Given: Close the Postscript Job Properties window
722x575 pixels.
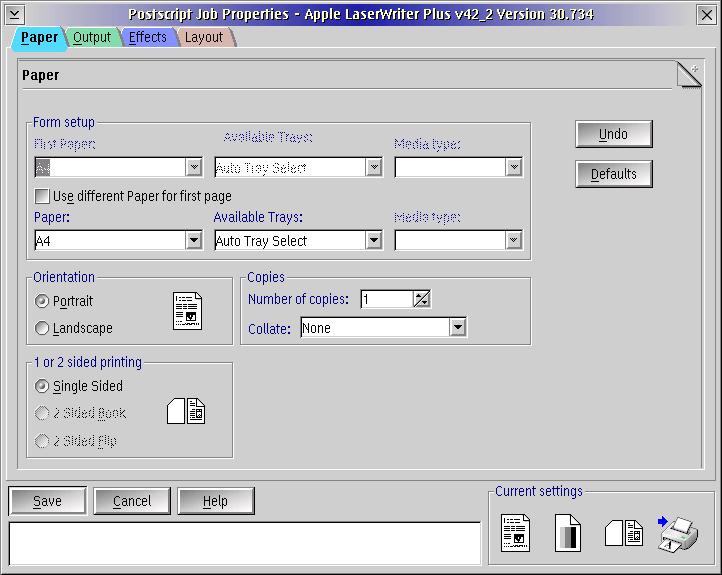Looking at the screenshot, I should [706, 15].
